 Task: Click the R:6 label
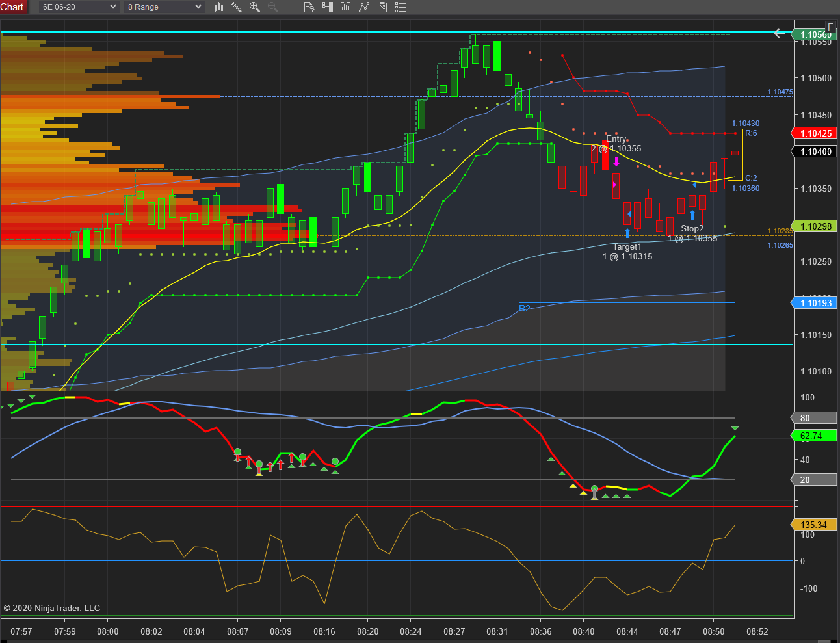point(751,133)
